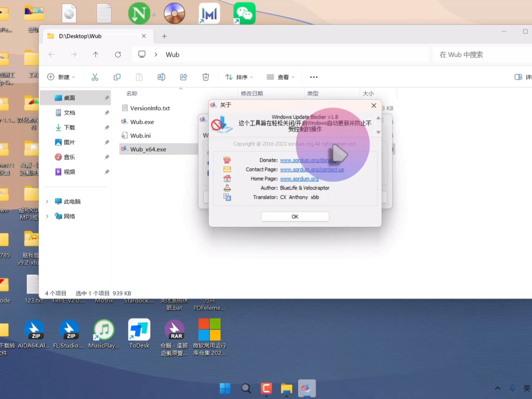Viewport: 532px width, 399px height.
Task: Open the 查看 (View) dropdown
Action: [x=280, y=77]
